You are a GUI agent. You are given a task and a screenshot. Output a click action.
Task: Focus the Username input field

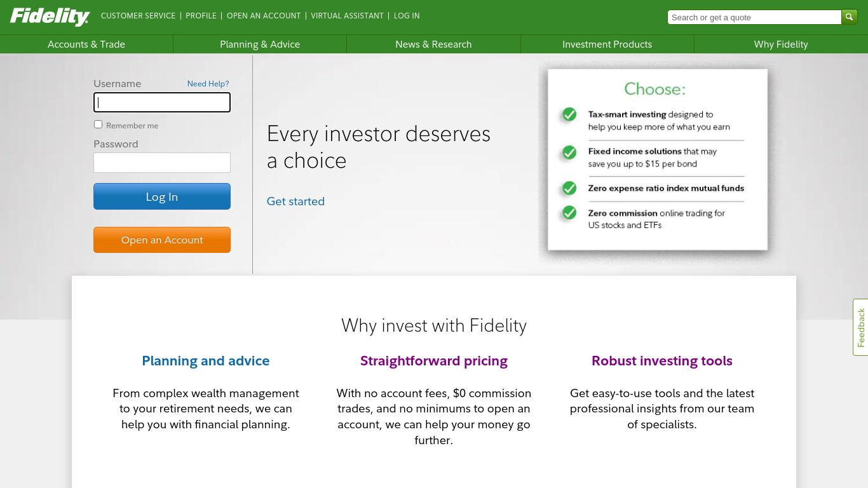click(x=162, y=102)
